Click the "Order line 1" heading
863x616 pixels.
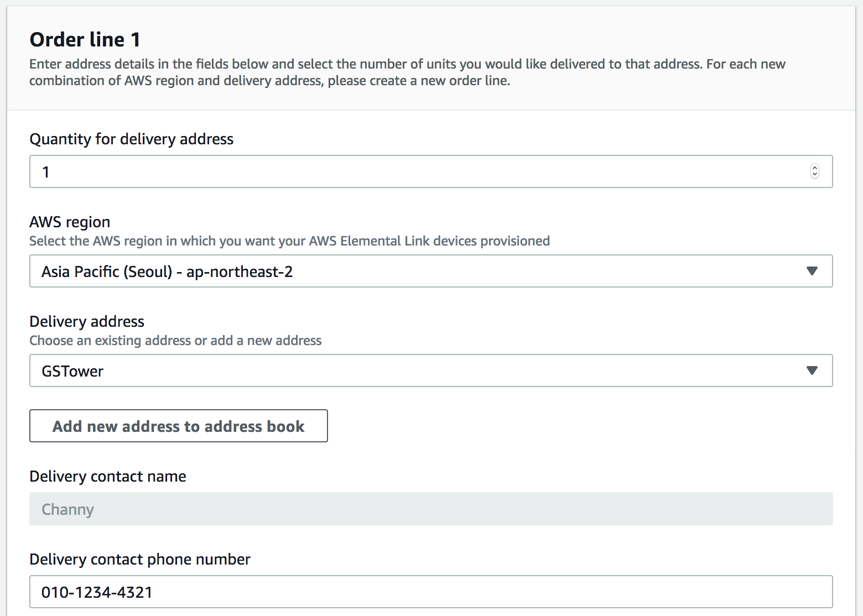tap(85, 40)
